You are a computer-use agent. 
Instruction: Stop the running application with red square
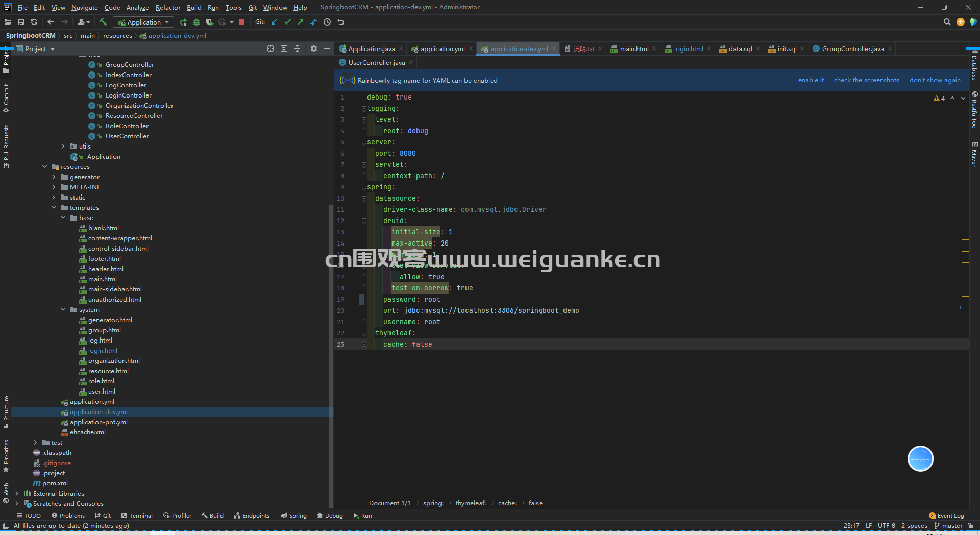pos(242,22)
